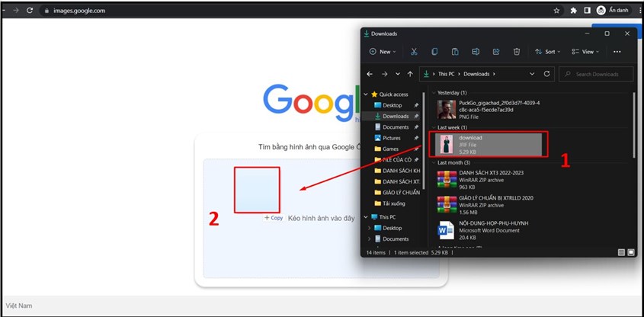This screenshot has height=317, width=644.
Task: Select Downloads under Quick access
Action: 395,116
